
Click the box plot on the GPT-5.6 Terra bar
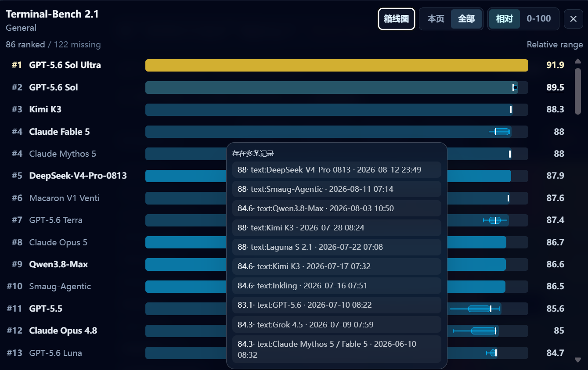495,220
